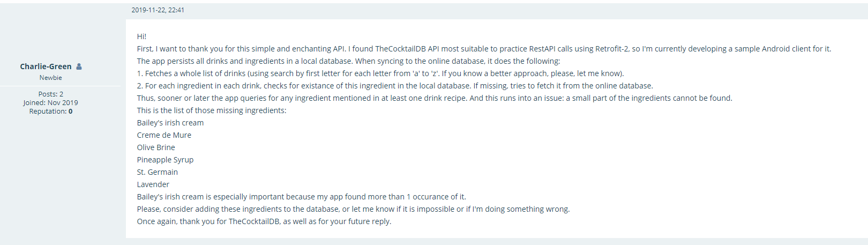Click the Newbie user rank label
Image resolution: width=868 pixels, height=245 pixels.
[x=50, y=78]
